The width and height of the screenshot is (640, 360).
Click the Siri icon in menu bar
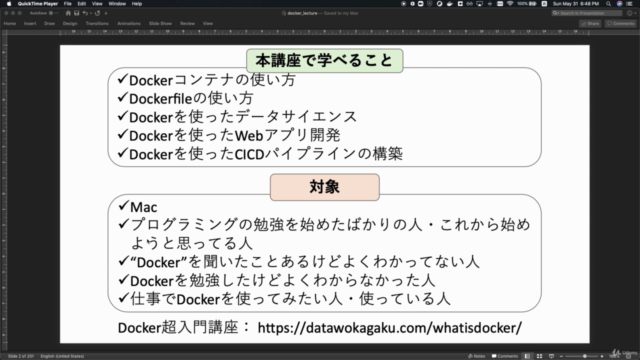(620, 4)
